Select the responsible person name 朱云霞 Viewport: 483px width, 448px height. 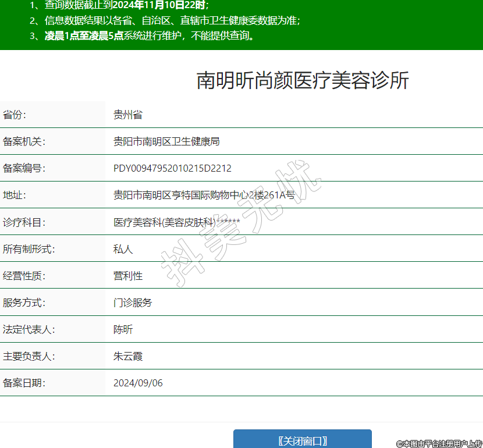[127, 356]
